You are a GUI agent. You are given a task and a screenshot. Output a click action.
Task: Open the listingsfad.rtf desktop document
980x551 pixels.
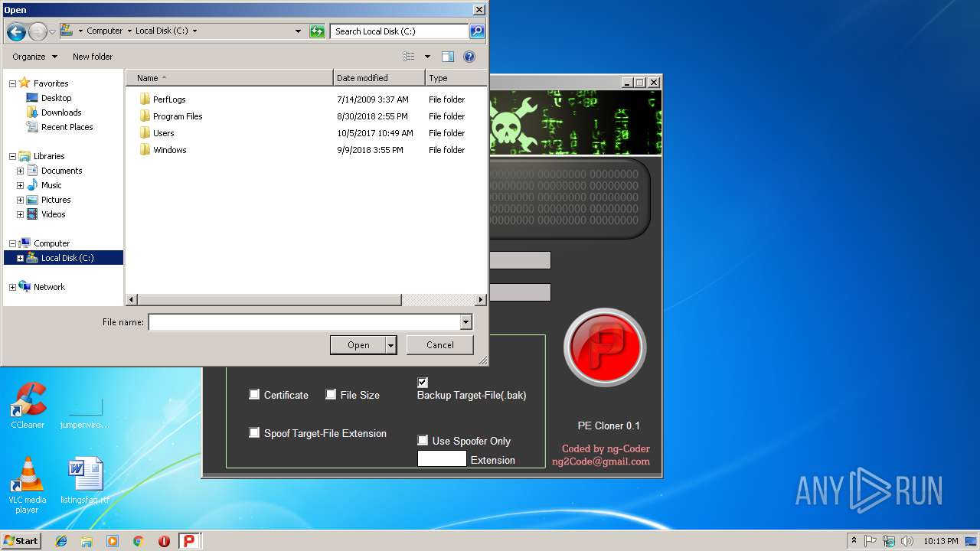(x=85, y=481)
